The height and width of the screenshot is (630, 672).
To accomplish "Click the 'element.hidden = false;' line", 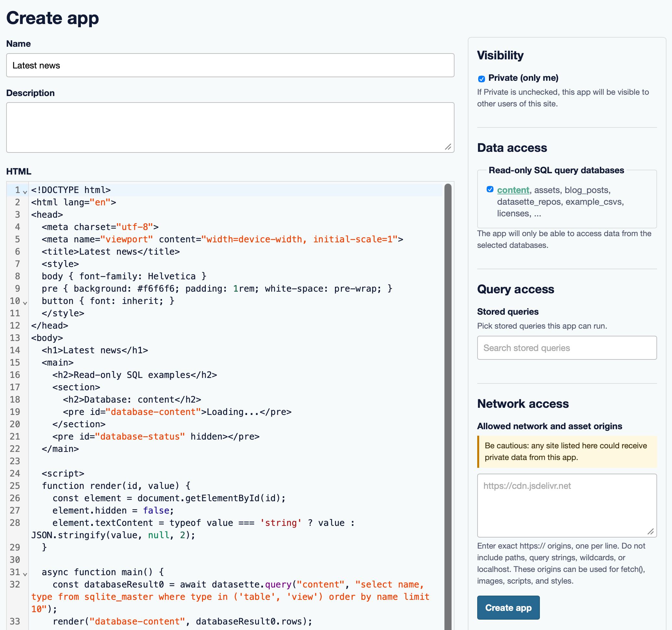I will tap(113, 510).
